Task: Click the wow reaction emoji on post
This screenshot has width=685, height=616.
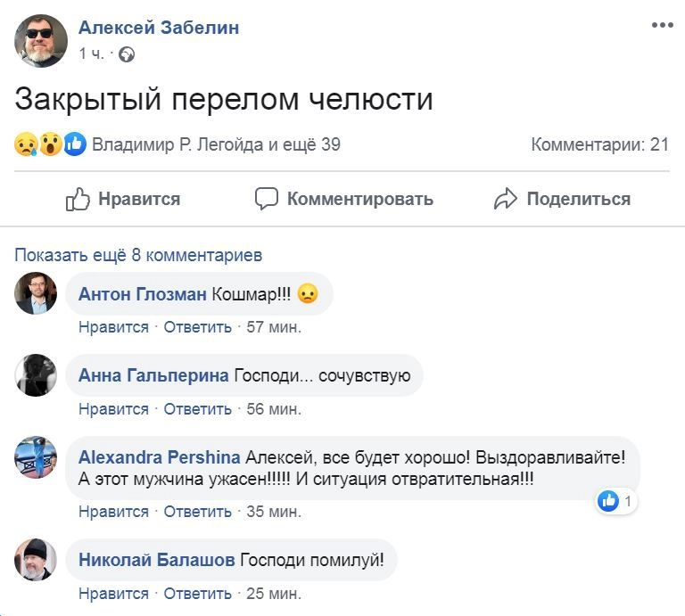Action: (50, 144)
